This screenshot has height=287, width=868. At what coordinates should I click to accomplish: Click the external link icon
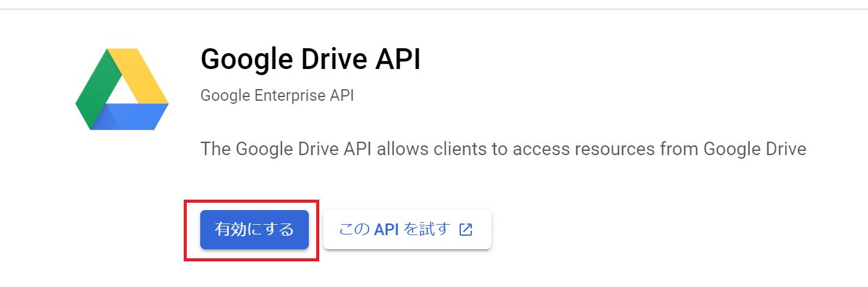[x=466, y=230]
